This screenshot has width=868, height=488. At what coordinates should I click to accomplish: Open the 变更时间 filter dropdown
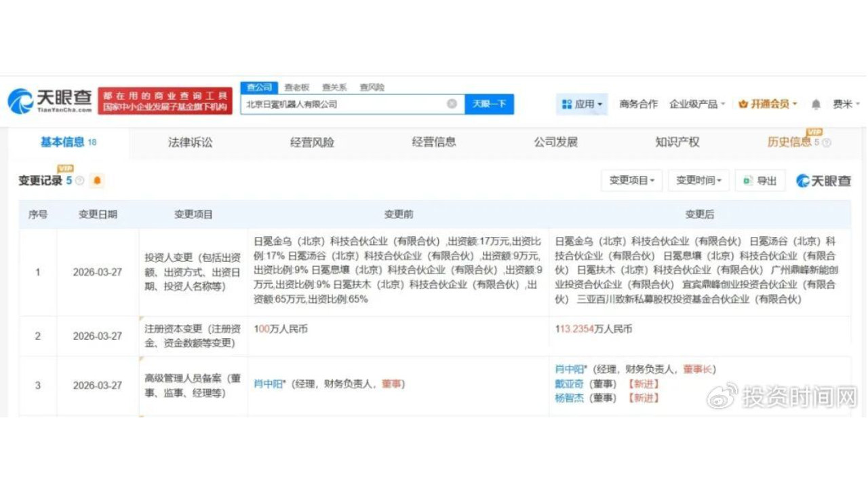698,181
